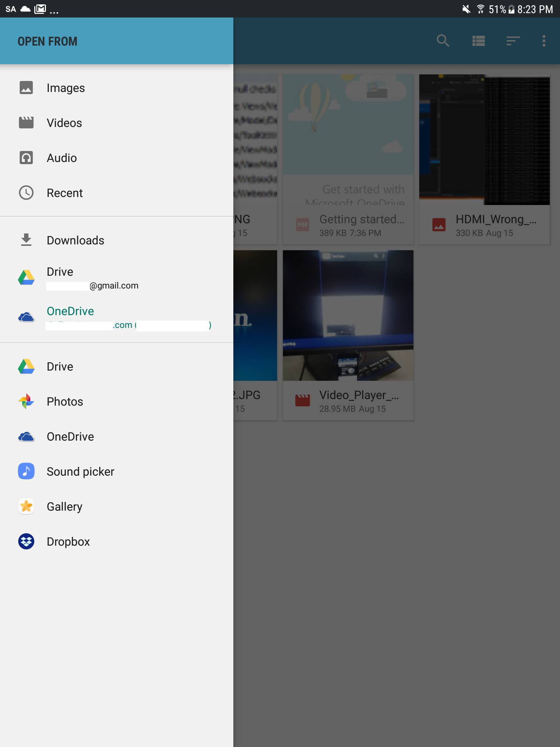560x747 pixels.
Task: Open the sort options icon
Action: coord(513,41)
